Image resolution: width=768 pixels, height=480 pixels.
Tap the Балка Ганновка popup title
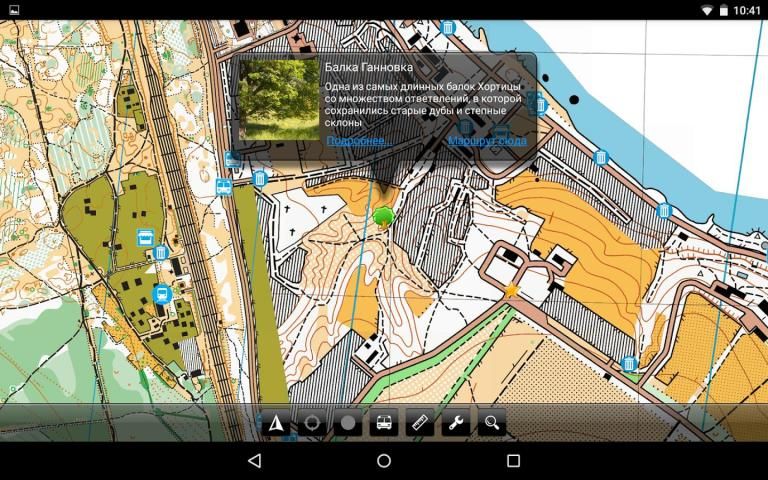368,67
